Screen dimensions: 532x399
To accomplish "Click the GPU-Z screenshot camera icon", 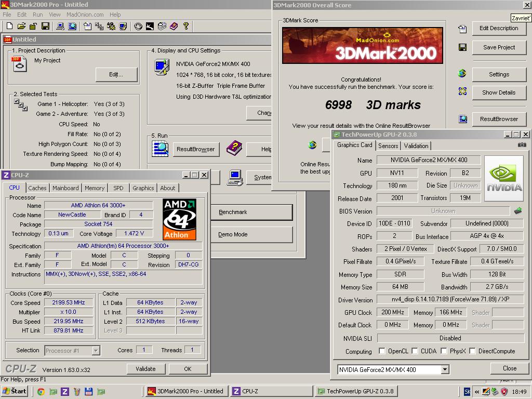I will (x=522, y=145).
